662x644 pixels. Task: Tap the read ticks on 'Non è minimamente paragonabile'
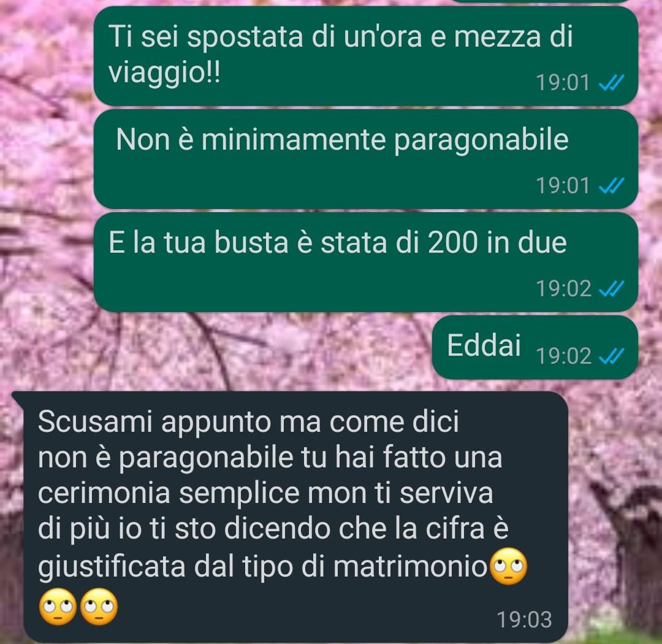click(611, 186)
